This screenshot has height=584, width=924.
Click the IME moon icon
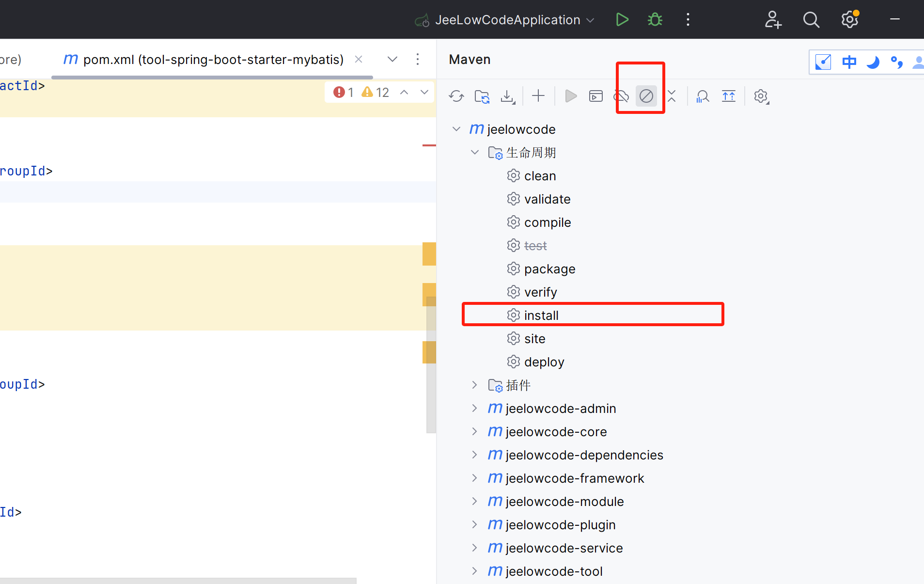(873, 62)
